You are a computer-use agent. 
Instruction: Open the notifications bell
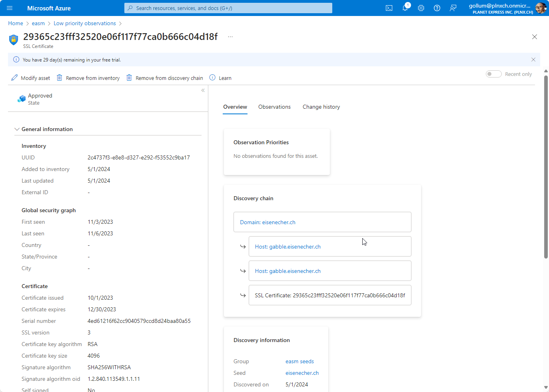pyautogui.click(x=405, y=8)
